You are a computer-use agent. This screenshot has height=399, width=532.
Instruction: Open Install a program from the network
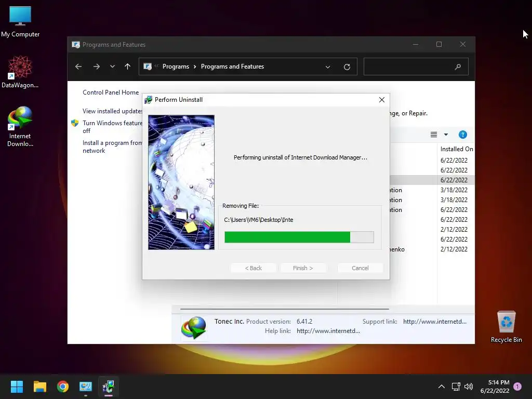pos(112,147)
